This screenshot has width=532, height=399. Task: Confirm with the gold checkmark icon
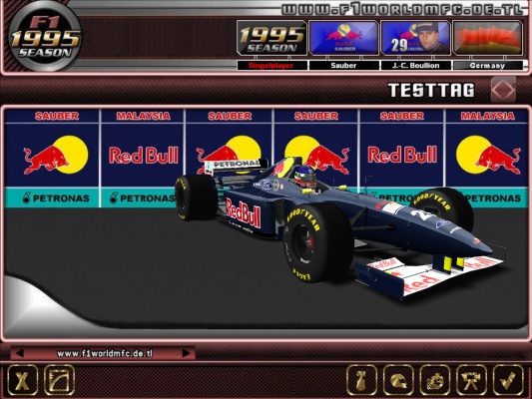pyautogui.click(x=508, y=380)
